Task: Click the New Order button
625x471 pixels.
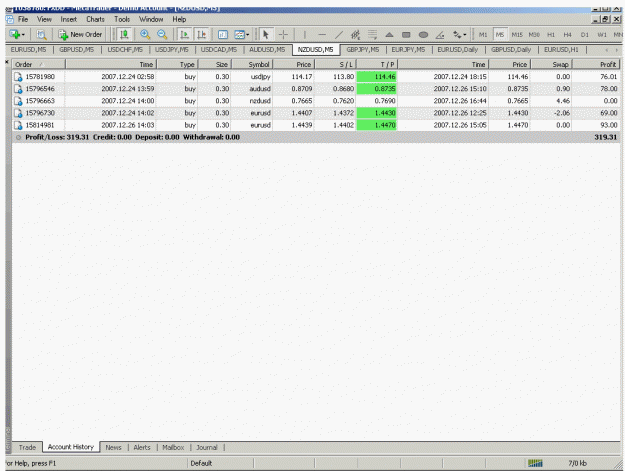Action: click(81, 35)
